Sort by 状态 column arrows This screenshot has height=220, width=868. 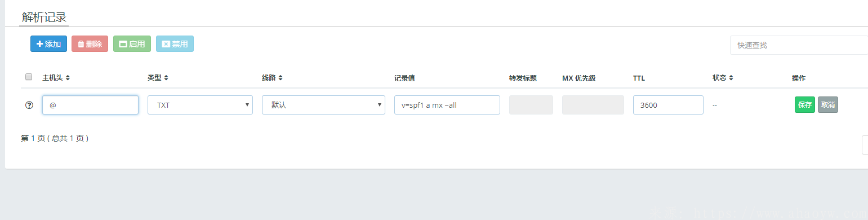[x=731, y=78]
